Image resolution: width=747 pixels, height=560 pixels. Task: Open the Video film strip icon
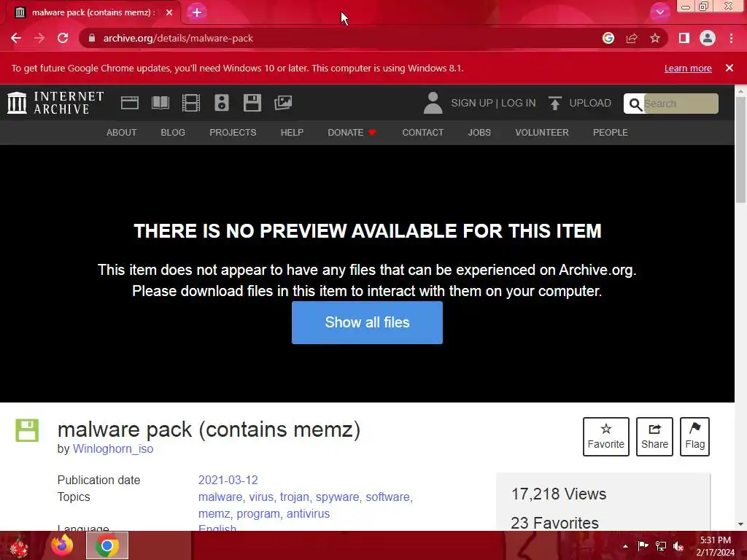(191, 103)
